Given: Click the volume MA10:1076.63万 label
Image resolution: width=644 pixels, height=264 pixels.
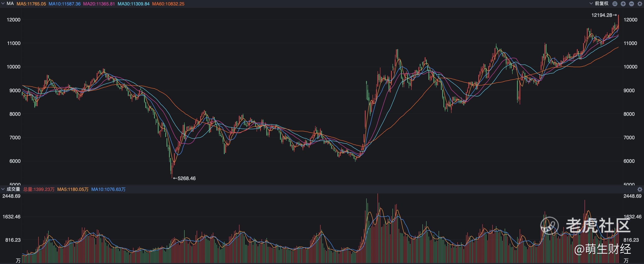Looking at the screenshot, I should (108, 189).
